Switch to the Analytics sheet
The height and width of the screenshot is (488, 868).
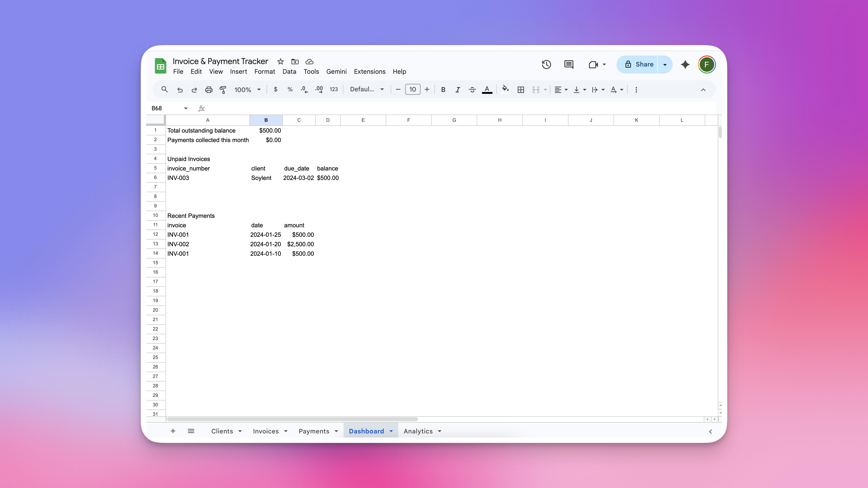(418, 431)
